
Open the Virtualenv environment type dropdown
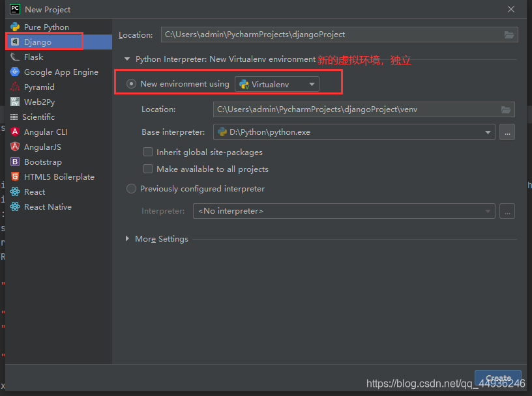277,84
